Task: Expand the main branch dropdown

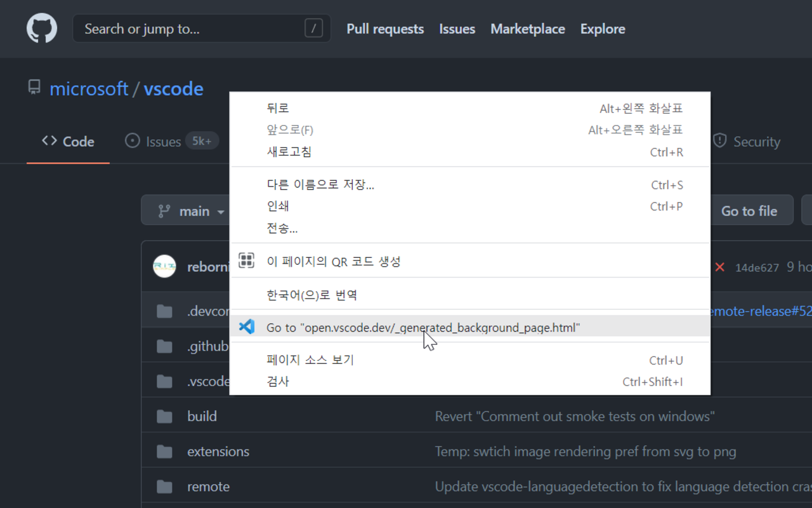Action: point(221,210)
